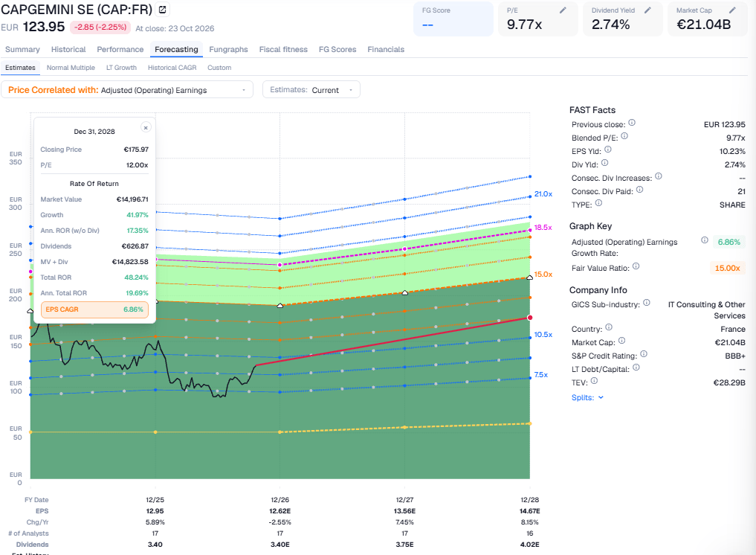Image resolution: width=756 pixels, height=555 pixels.
Task: Show info for S&P Credit Rating
Action: tap(644, 354)
